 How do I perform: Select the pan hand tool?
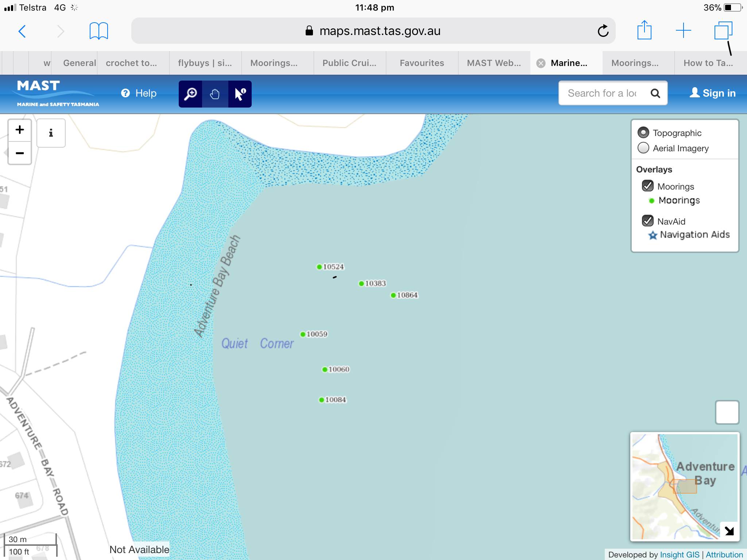215,94
